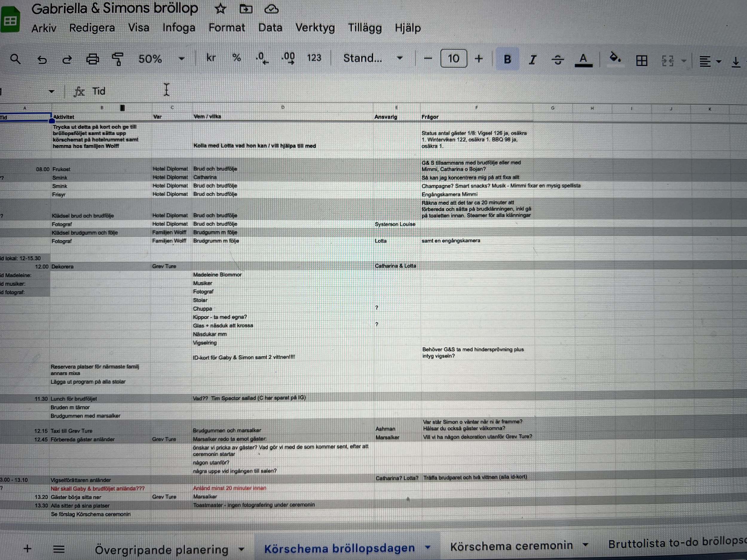The height and width of the screenshot is (560, 747).
Task: Open the text color picker
Action: [583, 60]
